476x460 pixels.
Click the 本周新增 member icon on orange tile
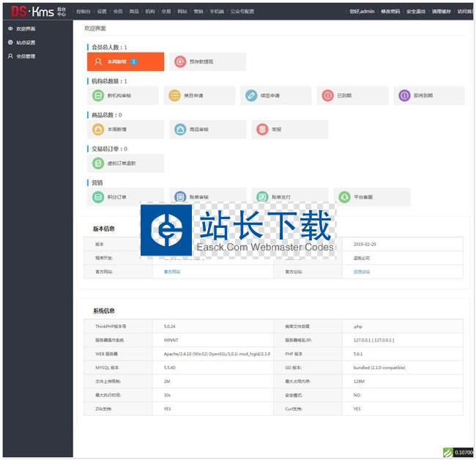click(98, 62)
